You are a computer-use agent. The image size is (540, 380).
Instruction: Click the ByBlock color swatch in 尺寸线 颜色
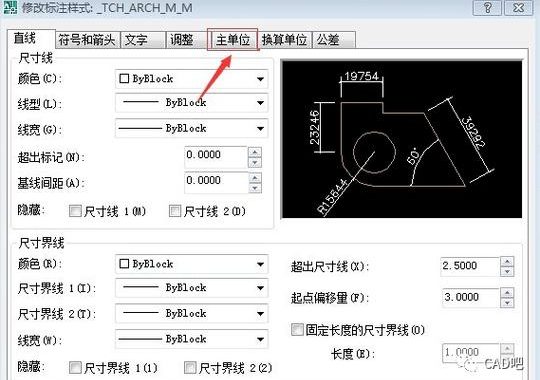pyautogui.click(x=124, y=79)
